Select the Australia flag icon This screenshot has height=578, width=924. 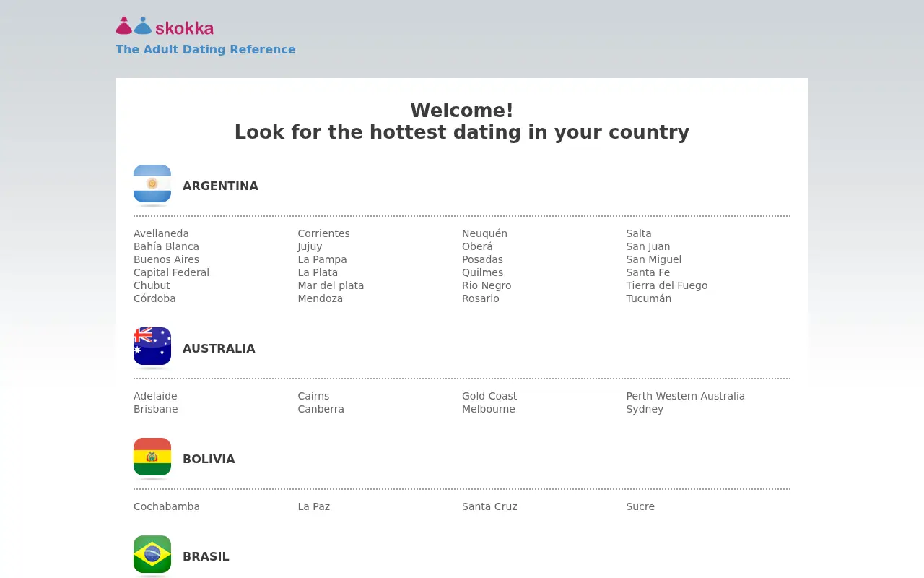[x=152, y=347]
